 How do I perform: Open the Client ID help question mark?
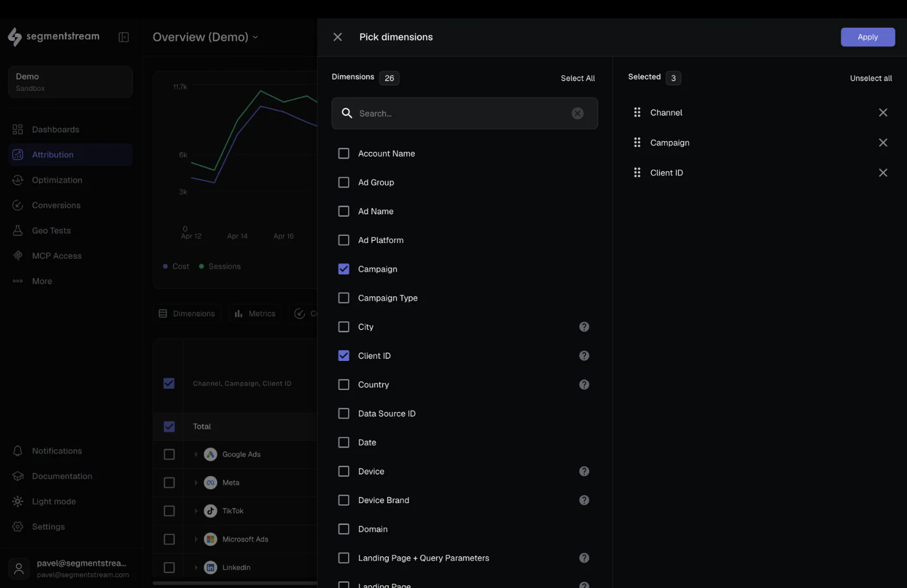pyautogui.click(x=584, y=356)
